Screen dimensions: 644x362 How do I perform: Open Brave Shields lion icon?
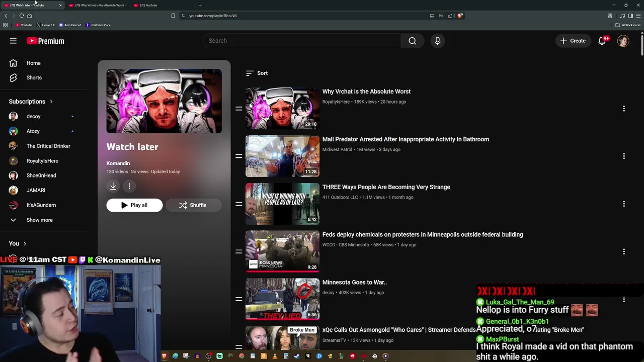coord(460,16)
